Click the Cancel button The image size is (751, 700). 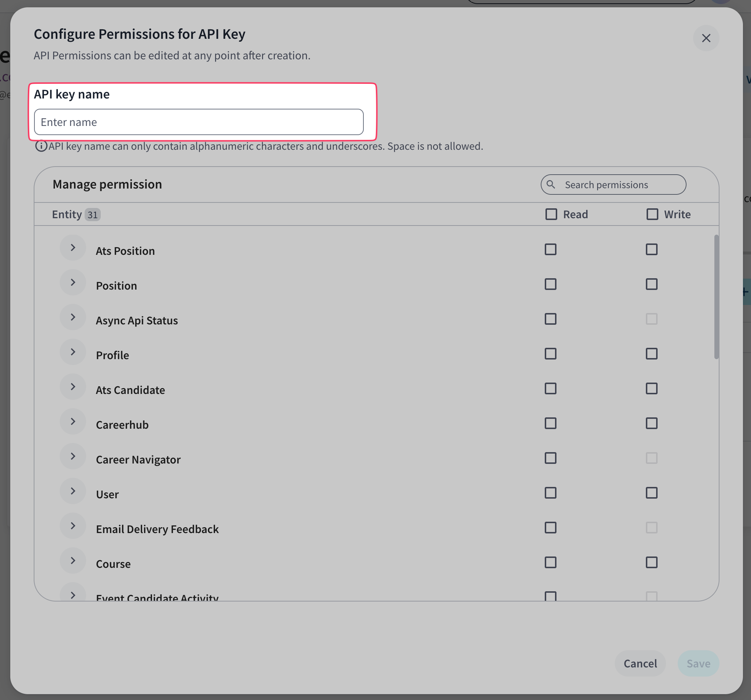(640, 663)
